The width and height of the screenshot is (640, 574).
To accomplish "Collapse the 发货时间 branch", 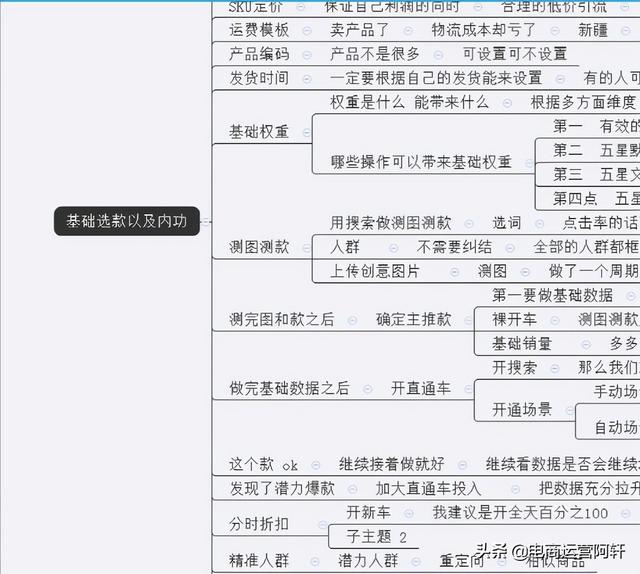I will click(306, 78).
